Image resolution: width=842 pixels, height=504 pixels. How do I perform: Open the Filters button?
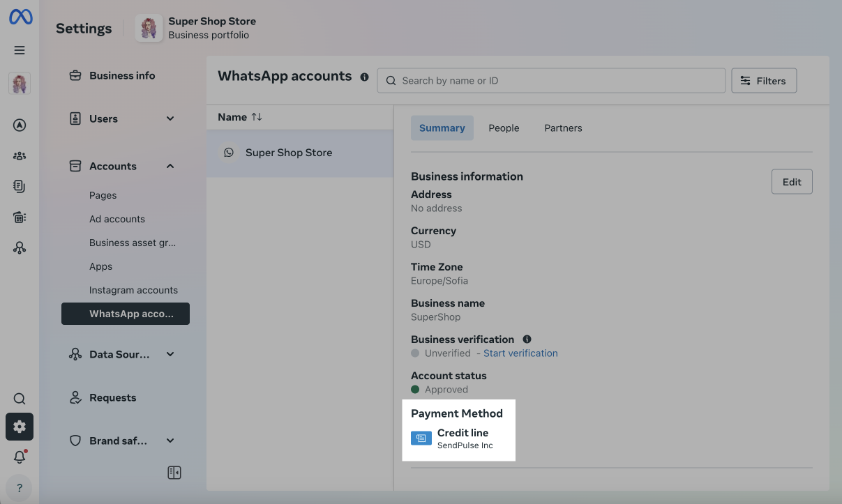[763, 81]
